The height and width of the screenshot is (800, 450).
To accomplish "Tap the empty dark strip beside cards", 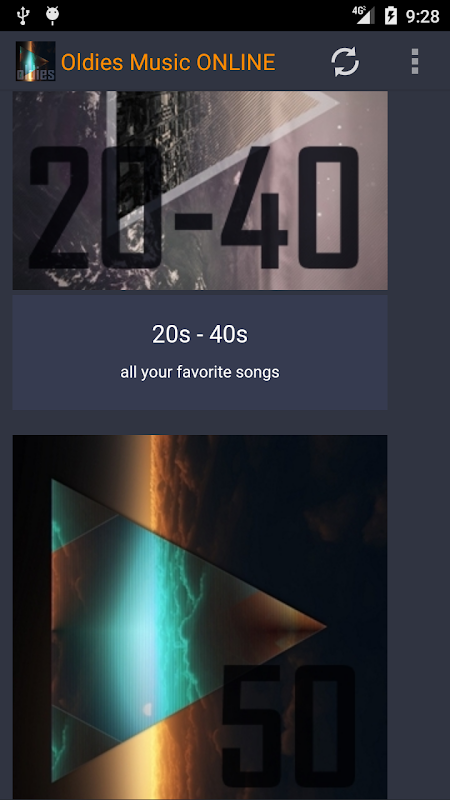I will (x=419, y=445).
